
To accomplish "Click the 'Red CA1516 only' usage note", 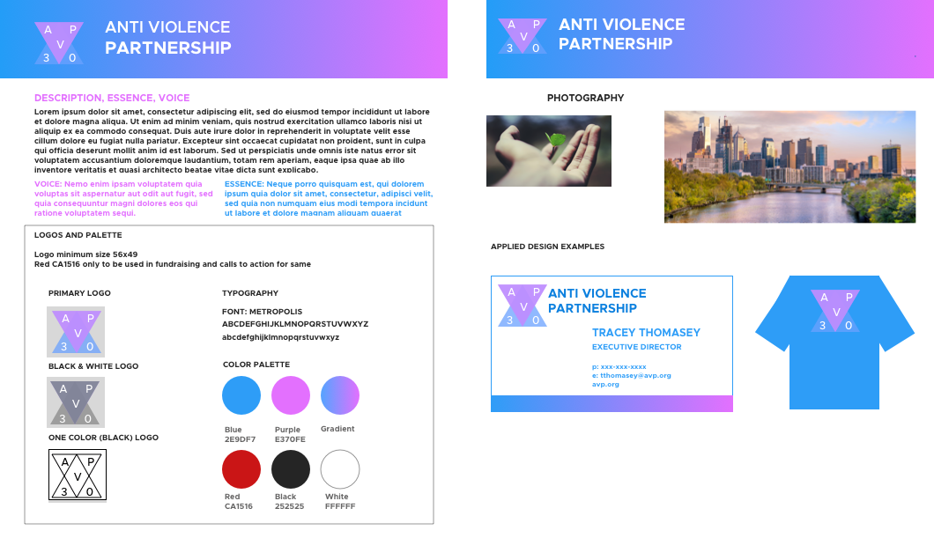I will (173, 264).
